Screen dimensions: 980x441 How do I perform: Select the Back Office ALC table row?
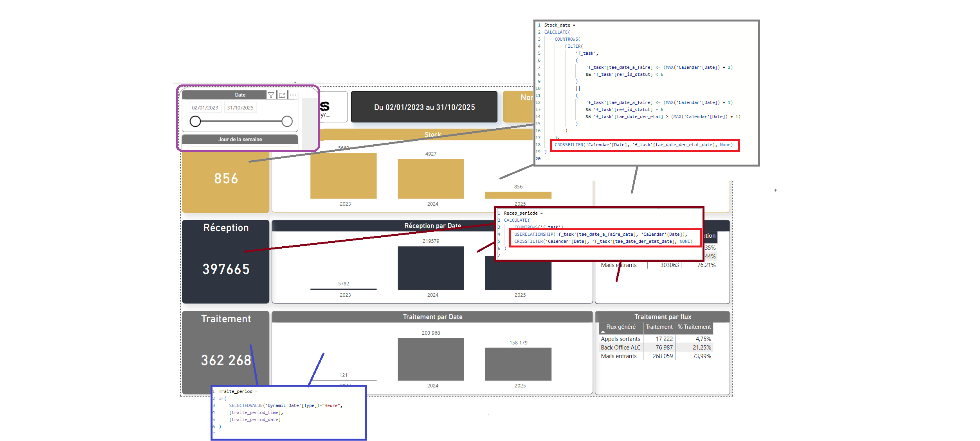[621, 348]
